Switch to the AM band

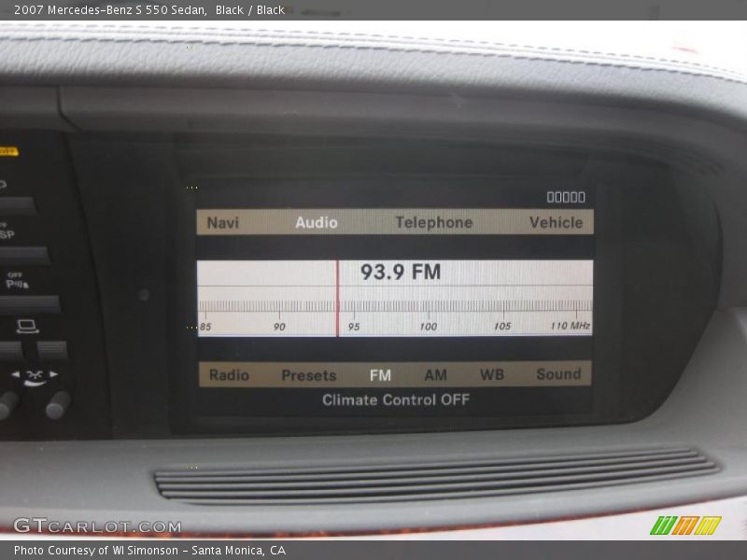435,375
